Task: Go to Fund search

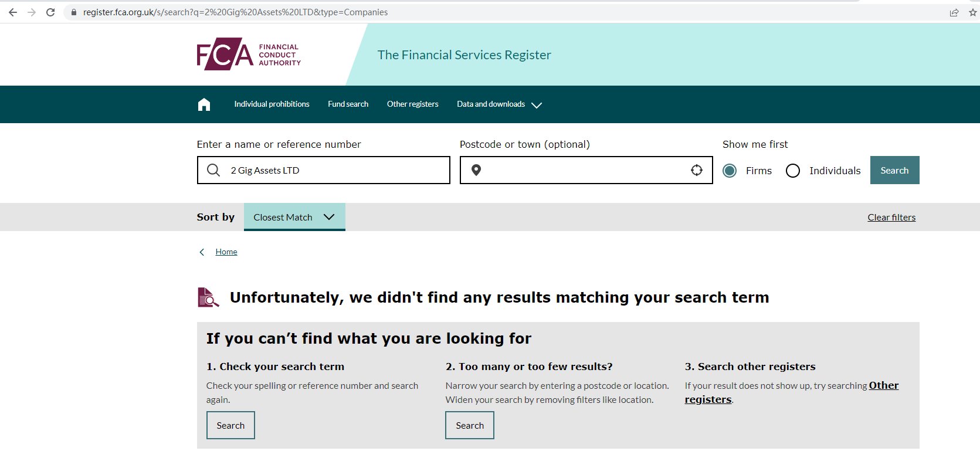Action: click(x=348, y=104)
